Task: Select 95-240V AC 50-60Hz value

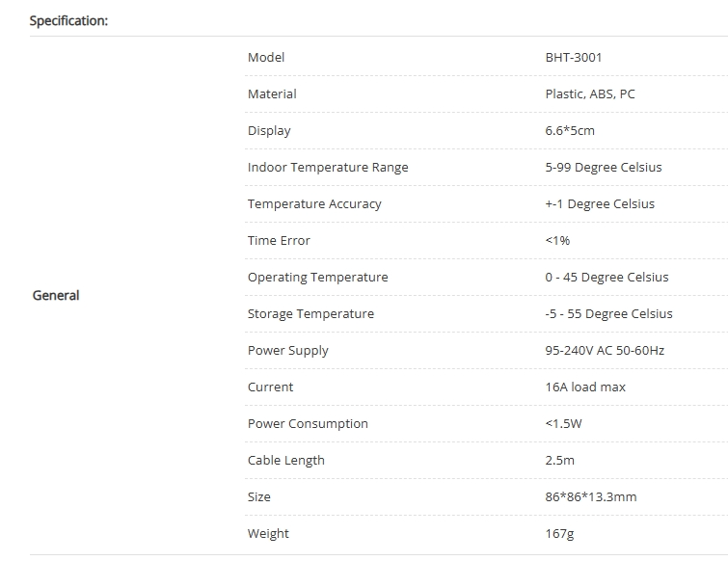Action: click(x=605, y=350)
